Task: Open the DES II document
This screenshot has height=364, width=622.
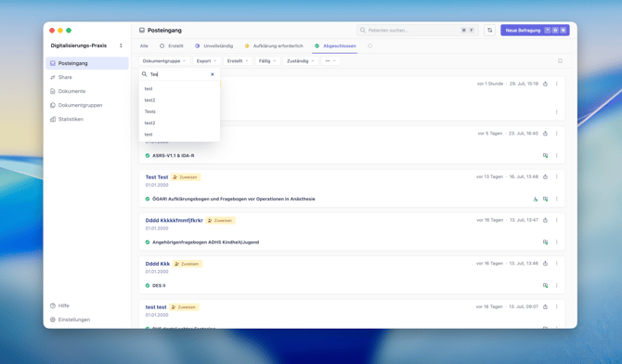Action: 159,285
